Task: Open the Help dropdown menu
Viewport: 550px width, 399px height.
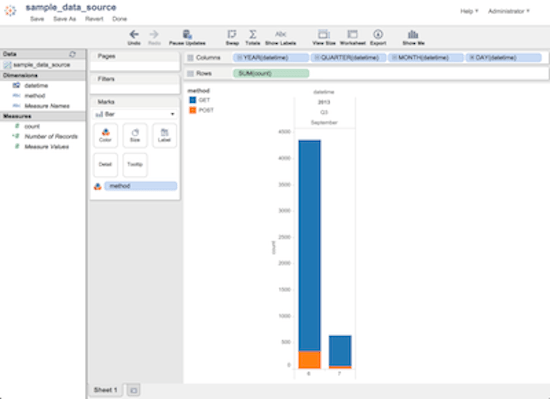Action: pos(469,11)
